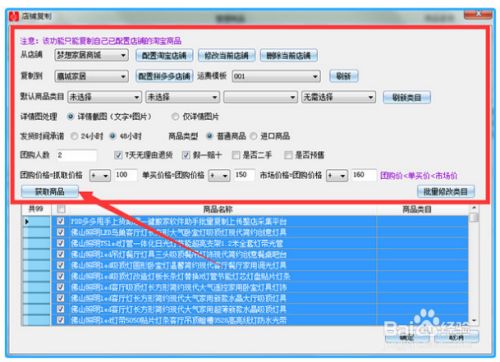Screen dimensions: 500x362
Task: Uncheck the 吊灯餐厅灯具三头 row checkbox
Action: pos(60,254)
